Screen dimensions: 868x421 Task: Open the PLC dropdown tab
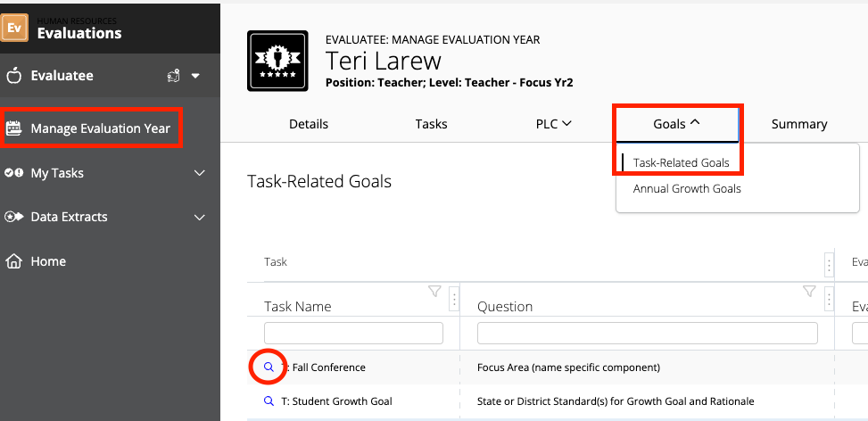pos(553,124)
